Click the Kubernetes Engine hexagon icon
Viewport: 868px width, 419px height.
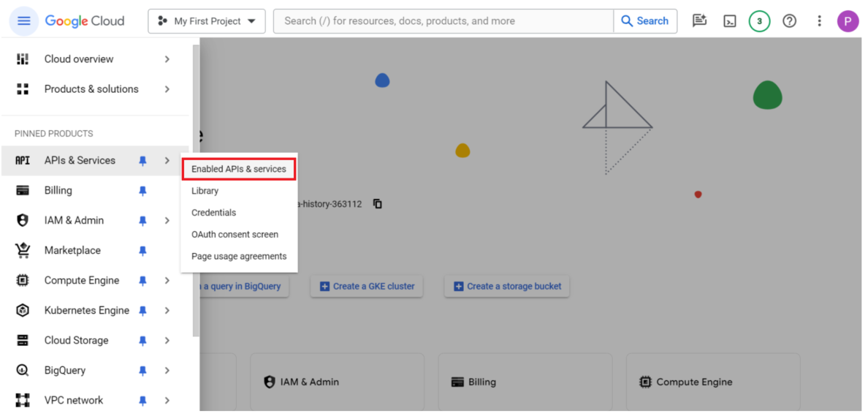tap(22, 310)
